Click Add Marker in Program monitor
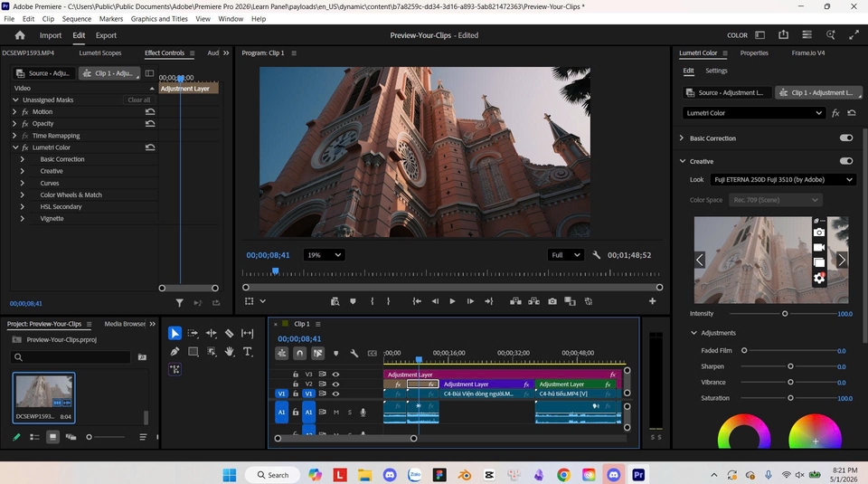The width and height of the screenshot is (868, 484). [353, 301]
